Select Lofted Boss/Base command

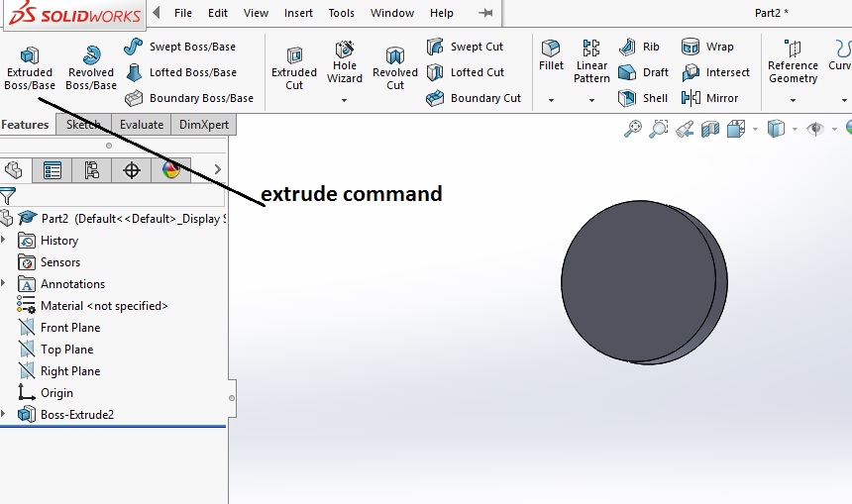(x=181, y=72)
